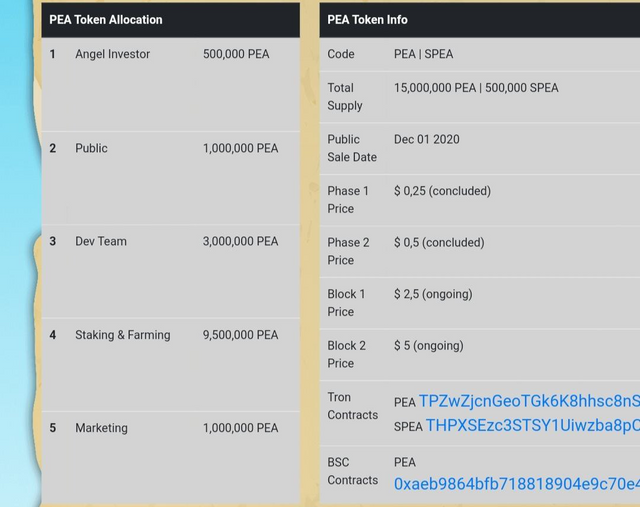The width and height of the screenshot is (640, 507).
Task: Click the 'Dev Team' allocation label
Action: tap(101, 241)
